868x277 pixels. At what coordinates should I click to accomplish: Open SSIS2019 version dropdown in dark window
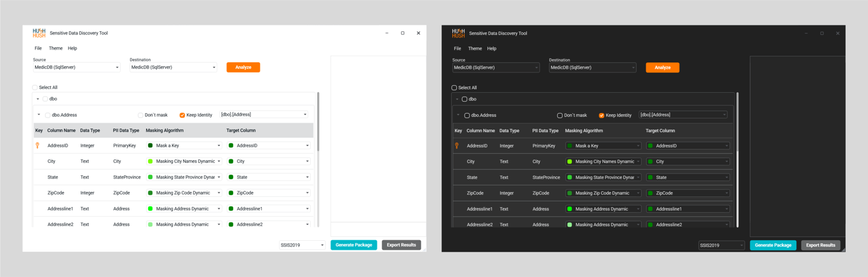(721, 245)
